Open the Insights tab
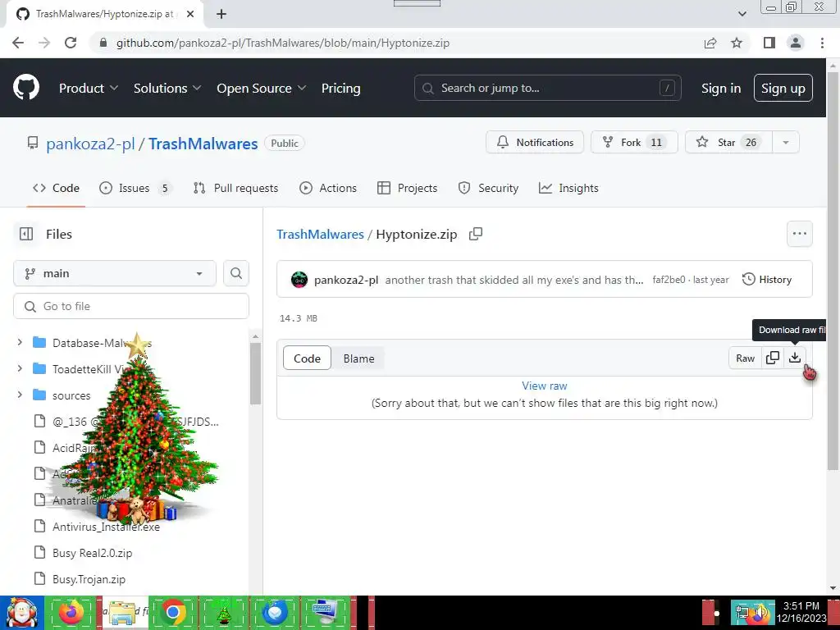Viewport: 840px width, 630px height. click(x=568, y=188)
